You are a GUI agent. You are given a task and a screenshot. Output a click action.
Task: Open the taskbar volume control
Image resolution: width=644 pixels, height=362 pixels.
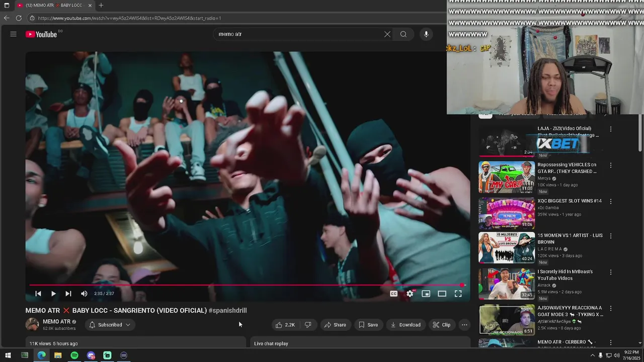tap(617, 355)
